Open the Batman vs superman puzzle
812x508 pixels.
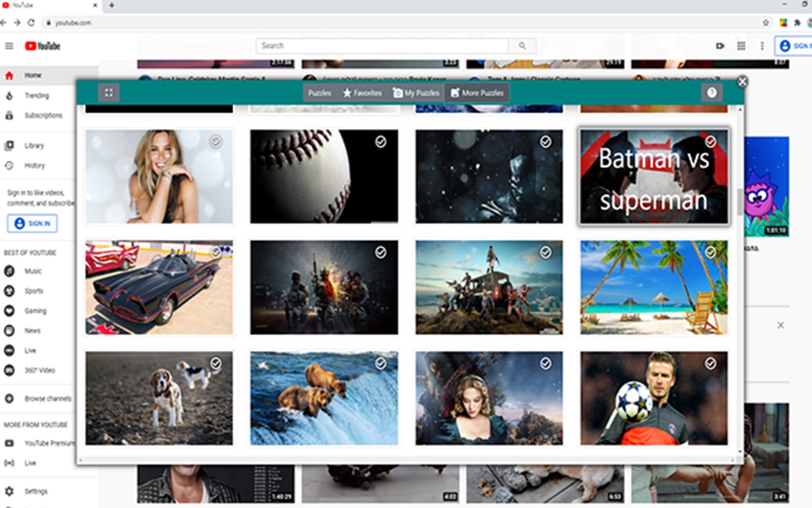pos(654,177)
